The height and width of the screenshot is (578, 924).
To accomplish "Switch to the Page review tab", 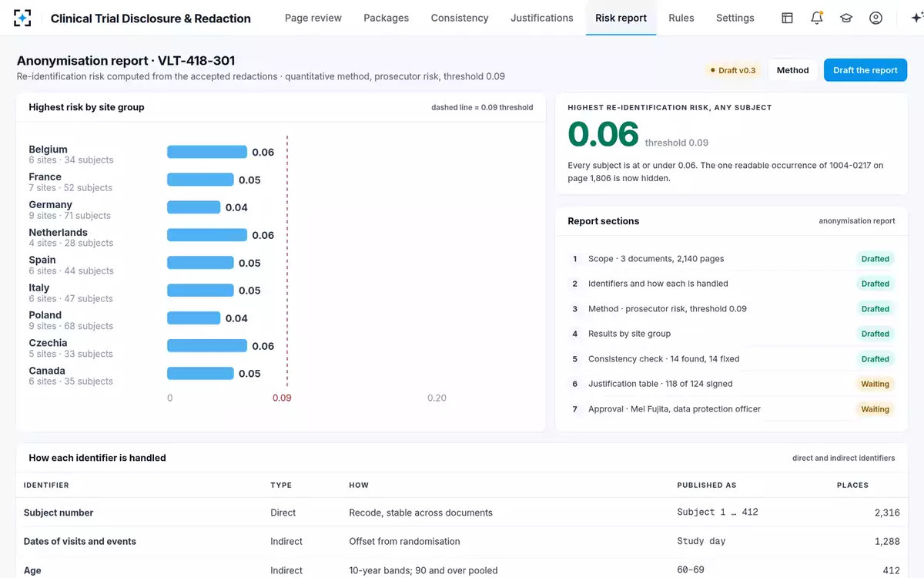I will click(x=313, y=18).
